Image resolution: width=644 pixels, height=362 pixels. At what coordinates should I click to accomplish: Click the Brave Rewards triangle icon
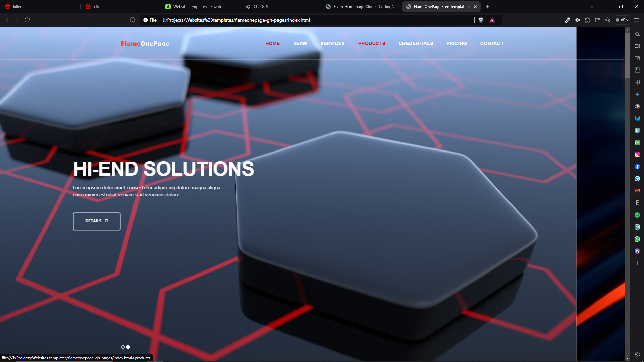(x=492, y=20)
